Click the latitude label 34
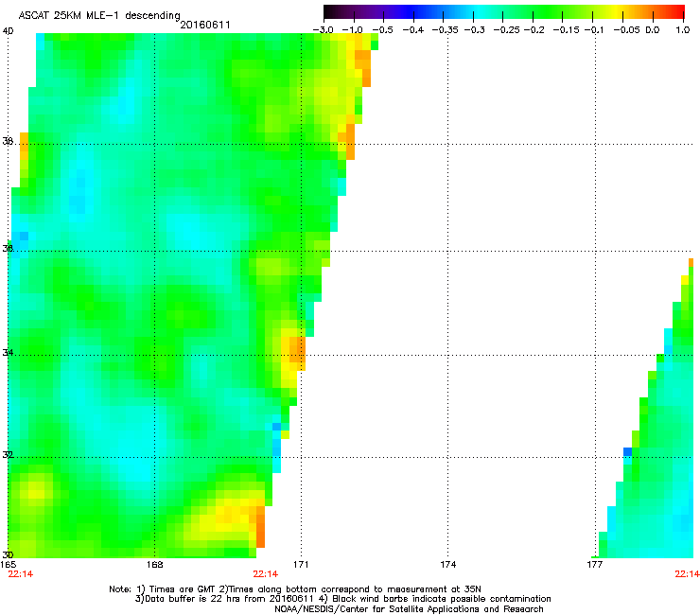Screen dimensions: 700x615 pyautogui.click(x=8, y=352)
